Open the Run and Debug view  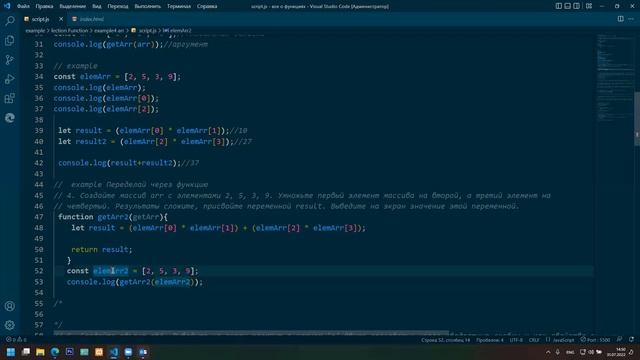click(9, 79)
